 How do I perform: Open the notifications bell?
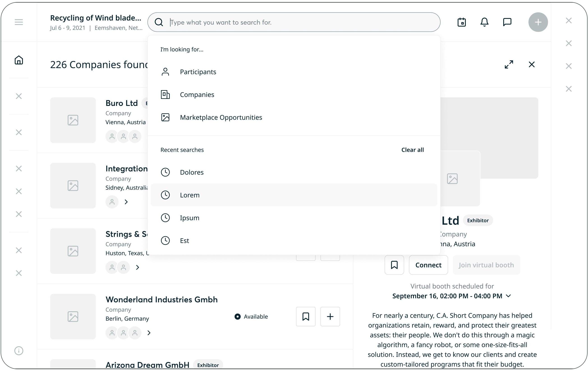pyautogui.click(x=484, y=22)
